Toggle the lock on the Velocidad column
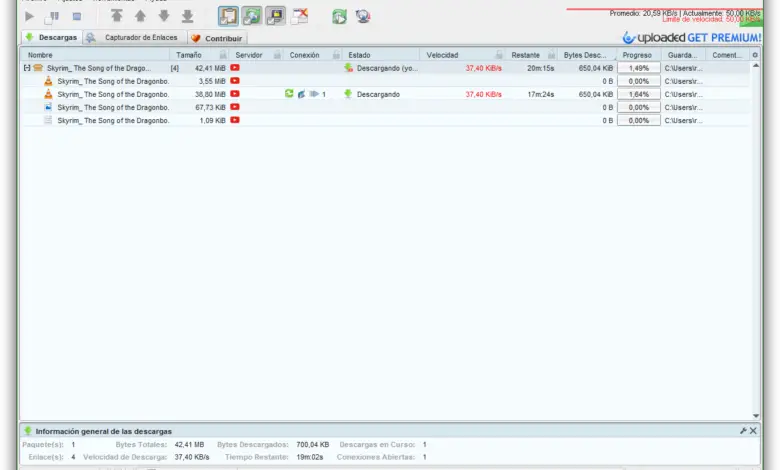The width and height of the screenshot is (780, 470). point(499,55)
